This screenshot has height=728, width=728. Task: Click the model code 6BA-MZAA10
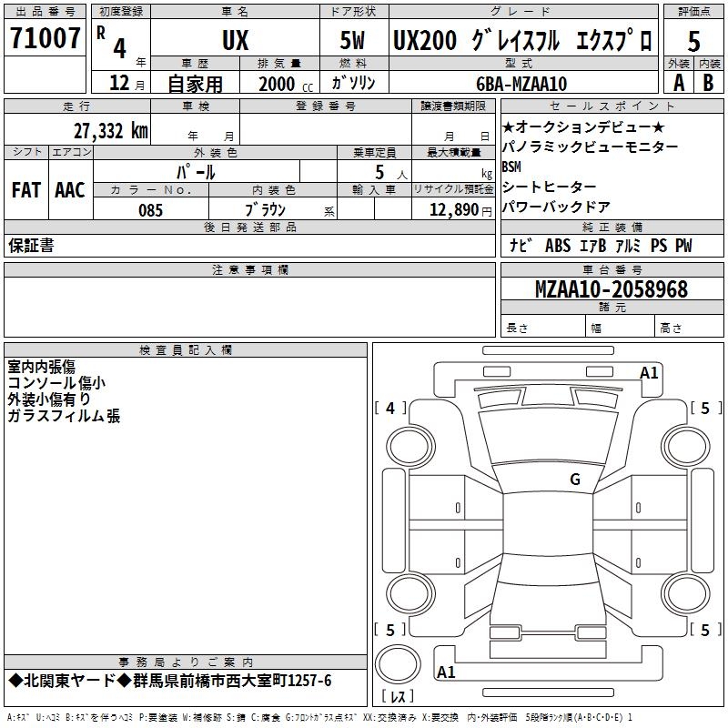[x=521, y=84]
